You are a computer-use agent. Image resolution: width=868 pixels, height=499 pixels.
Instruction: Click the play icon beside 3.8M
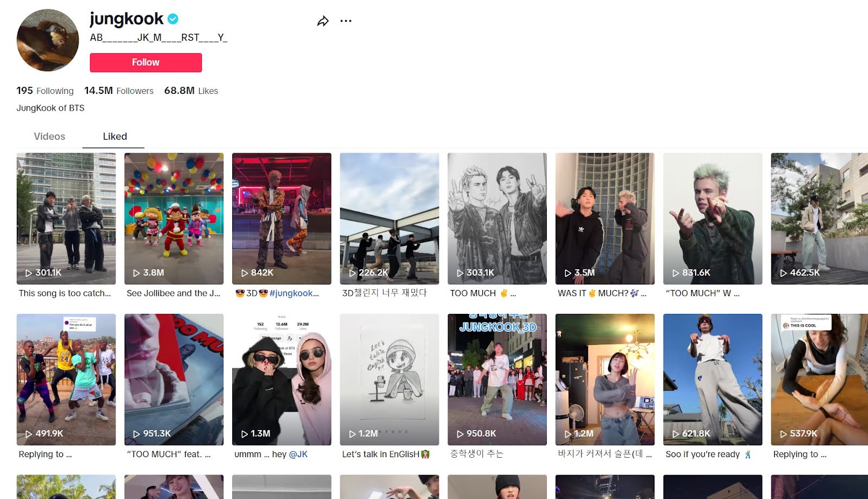pyautogui.click(x=136, y=273)
